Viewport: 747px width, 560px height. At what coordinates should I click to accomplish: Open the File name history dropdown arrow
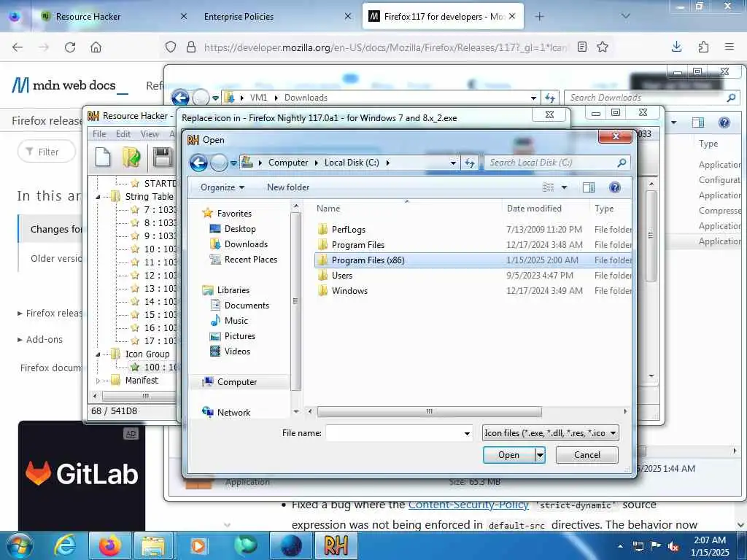pyautogui.click(x=467, y=433)
